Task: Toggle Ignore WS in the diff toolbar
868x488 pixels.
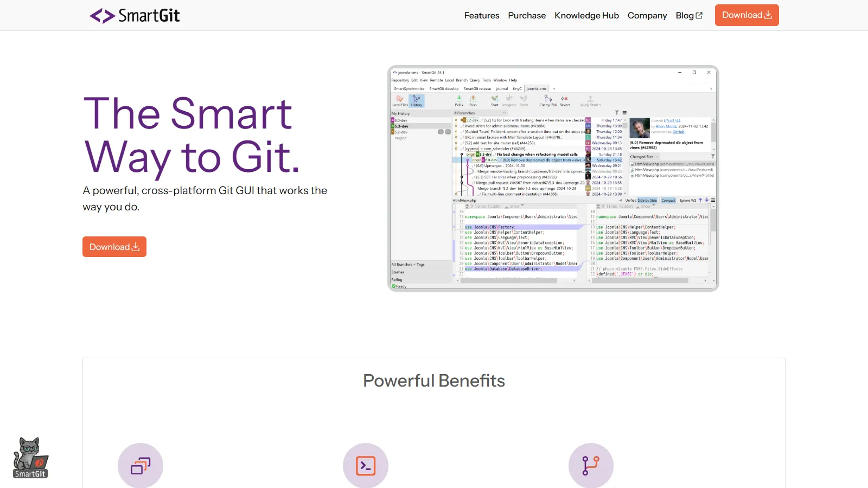Action: coord(687,200)
